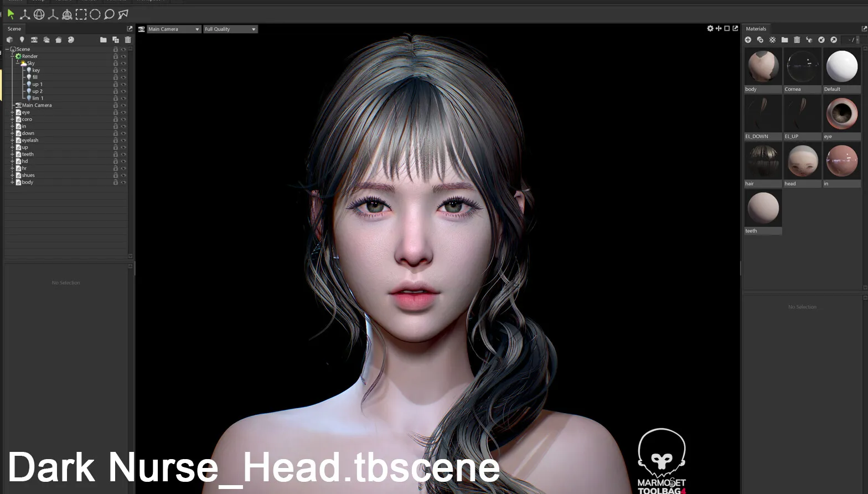Screen dimensions: 868x494
Task: Hide the eyelash object using its eye icon
Action: click(123, 141)
